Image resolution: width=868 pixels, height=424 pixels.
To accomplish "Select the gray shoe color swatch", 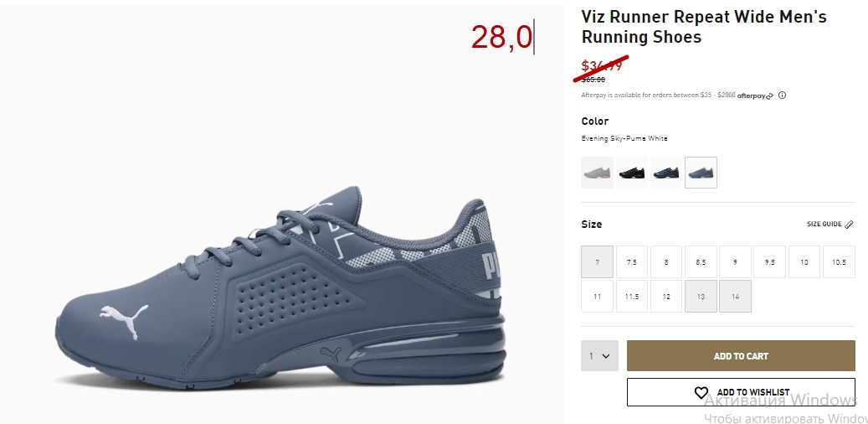I will pos(598,173).
